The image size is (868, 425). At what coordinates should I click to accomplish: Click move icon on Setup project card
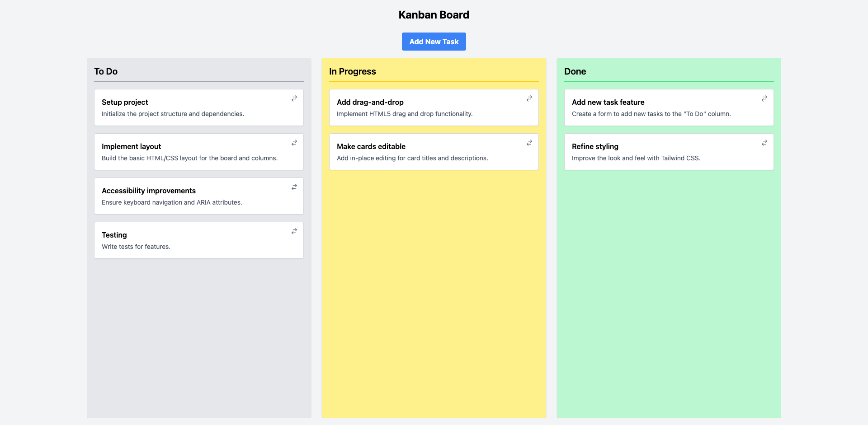click(x=294, y=98)
